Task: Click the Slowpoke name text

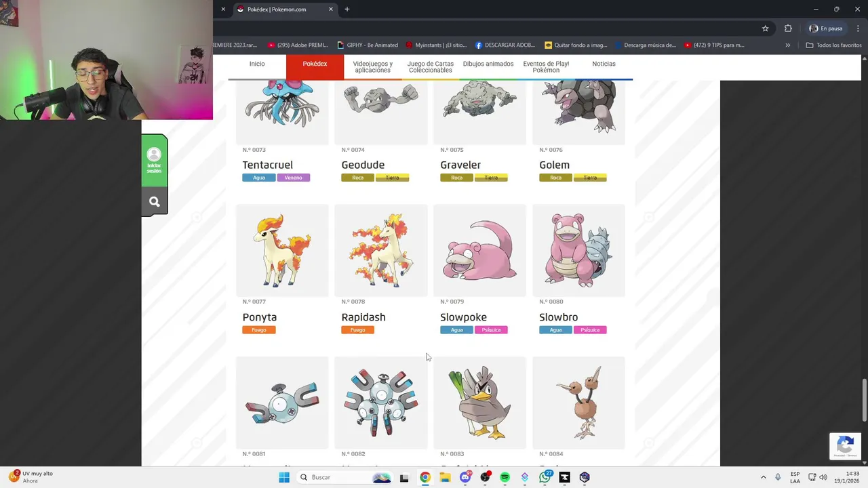Action: [463, 317]
